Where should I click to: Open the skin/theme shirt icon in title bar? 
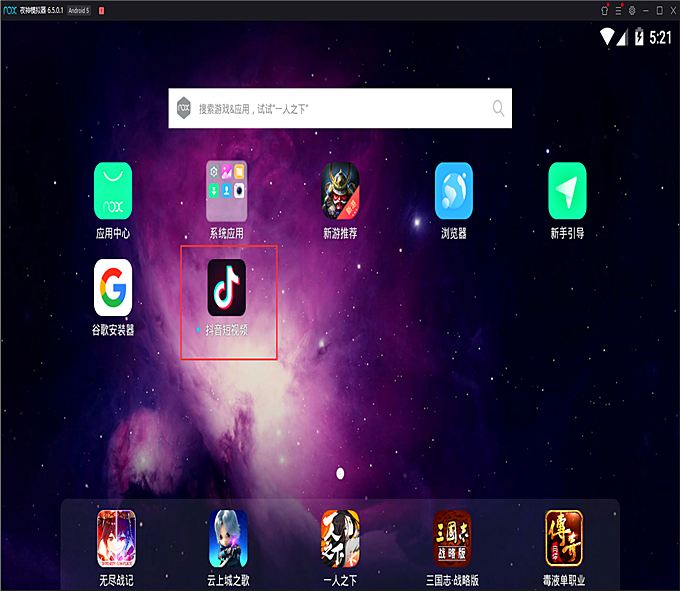tap(604, 10)
